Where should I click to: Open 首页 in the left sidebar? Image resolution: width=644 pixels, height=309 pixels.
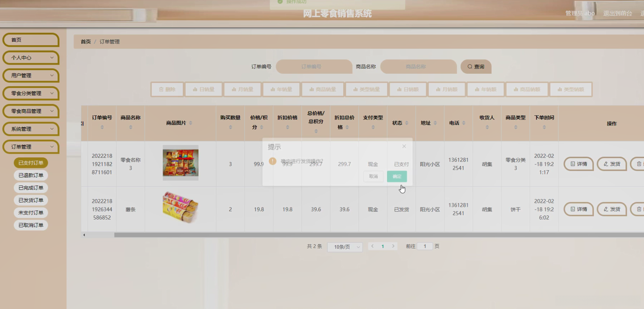[31, 40]
